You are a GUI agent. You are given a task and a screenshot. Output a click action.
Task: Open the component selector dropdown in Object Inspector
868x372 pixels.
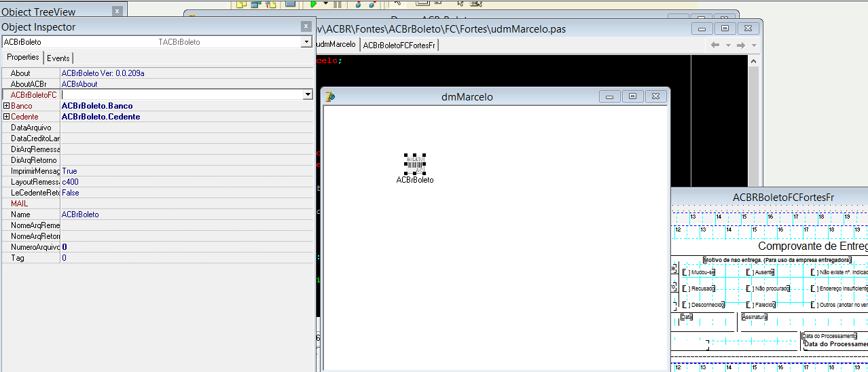click(307, 42)
